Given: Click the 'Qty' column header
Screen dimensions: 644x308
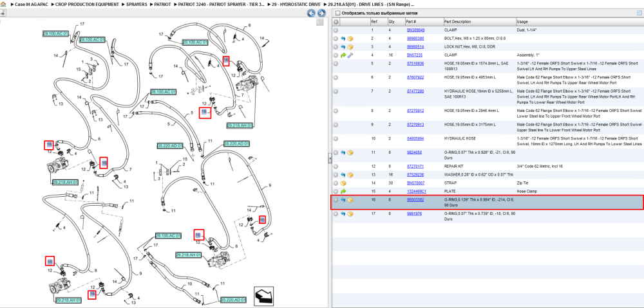Looking at the screenshot, I should coord(396,22).
